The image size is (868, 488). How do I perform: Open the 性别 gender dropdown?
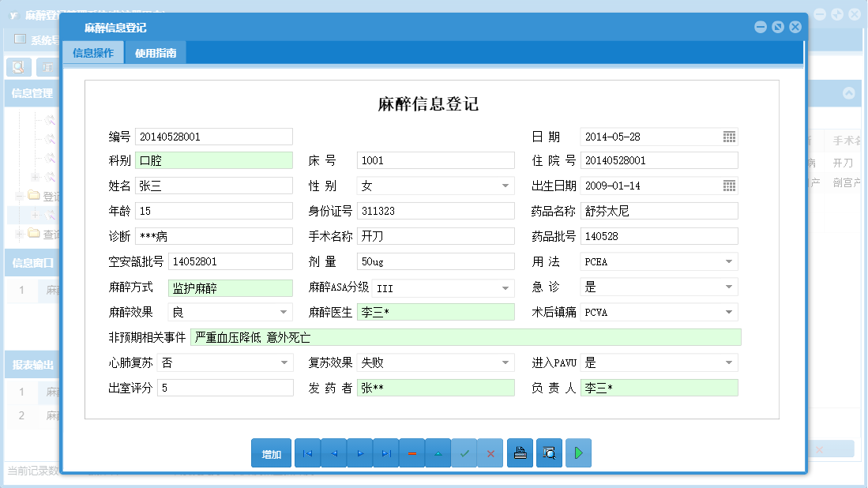pyautogui.click(x=507, y=186)
